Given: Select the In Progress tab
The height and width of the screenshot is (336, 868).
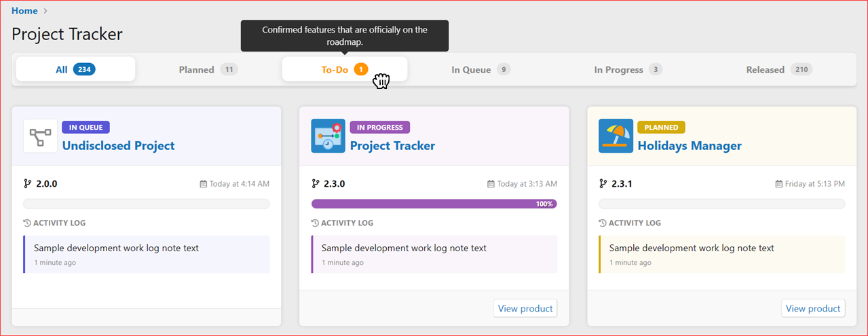Looking at the screenshot, I should coord(628,69).
